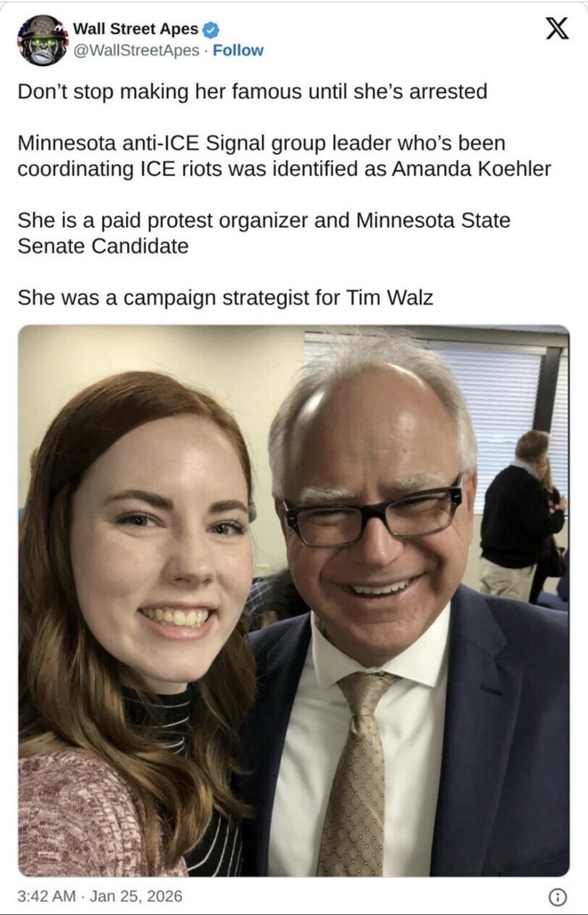Open the X logo link
This screenshot has width=588, height=915.
[557, 28]
